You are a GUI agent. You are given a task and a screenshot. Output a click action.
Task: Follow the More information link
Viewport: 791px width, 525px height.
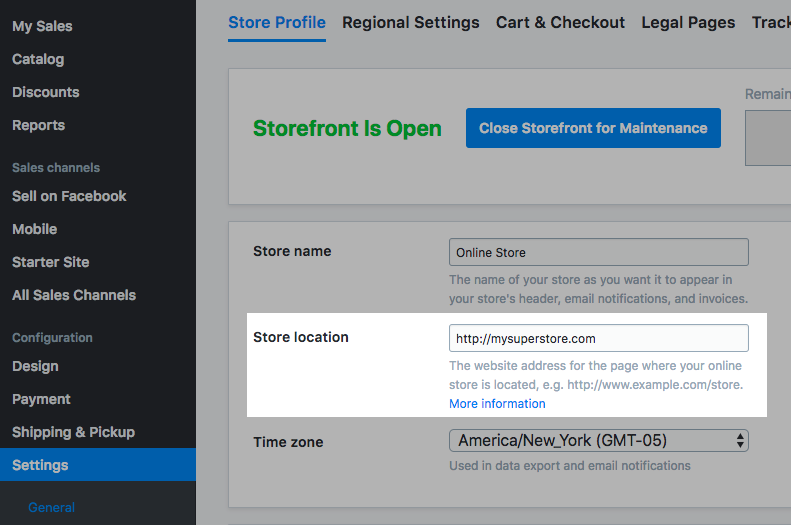(x=497, y=403)
